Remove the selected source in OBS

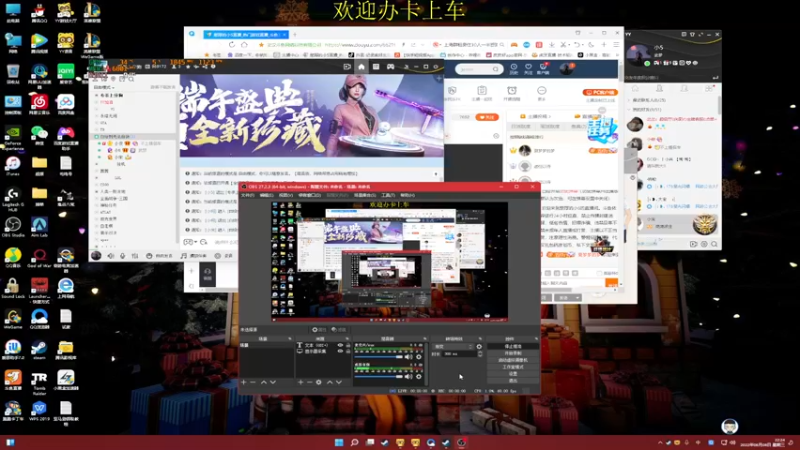pos(310,382)
